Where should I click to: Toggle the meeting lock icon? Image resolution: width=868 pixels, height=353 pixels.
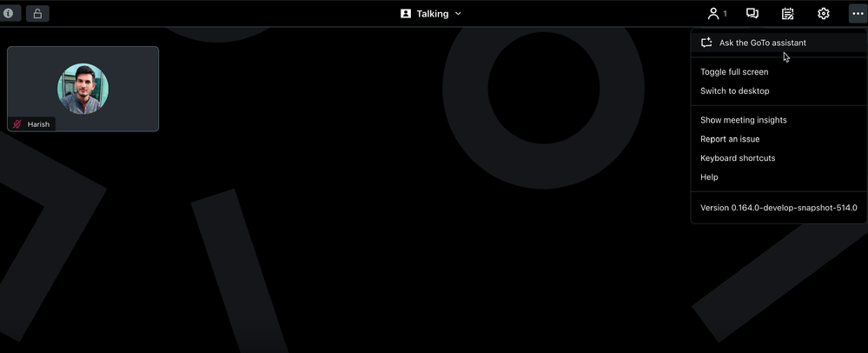click(x=37, y=14)
